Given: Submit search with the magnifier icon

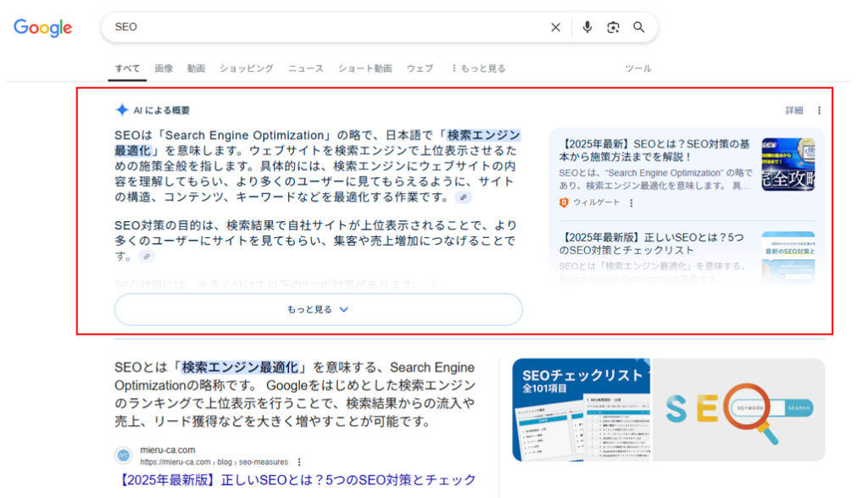Looking at the screenshot, I should pyautogui.click(x=639, y=27).
